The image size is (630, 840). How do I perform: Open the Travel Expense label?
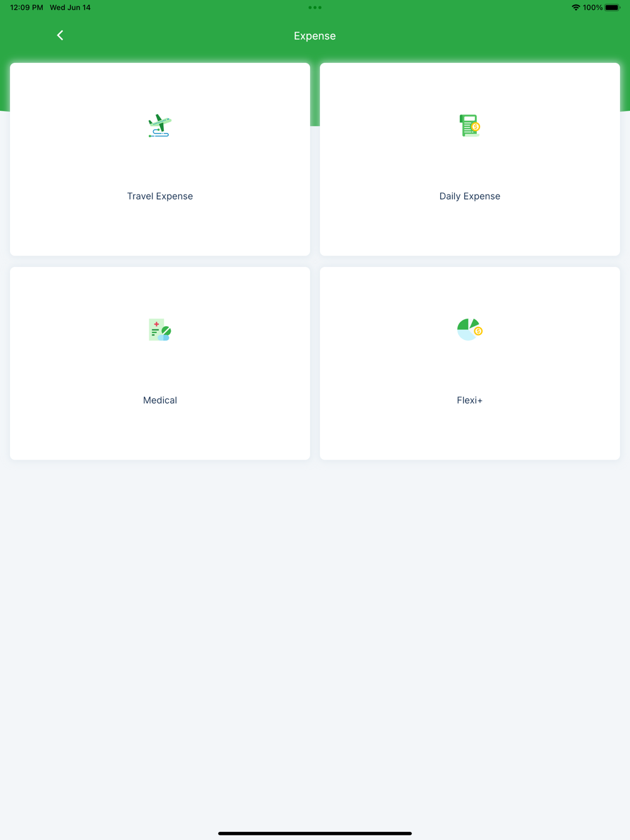point(160,196)
